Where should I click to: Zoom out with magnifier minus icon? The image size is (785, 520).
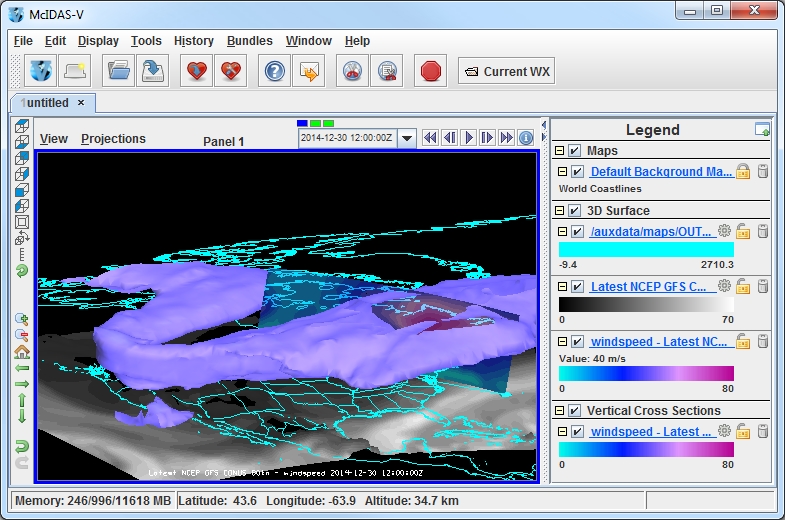point(22,335)
